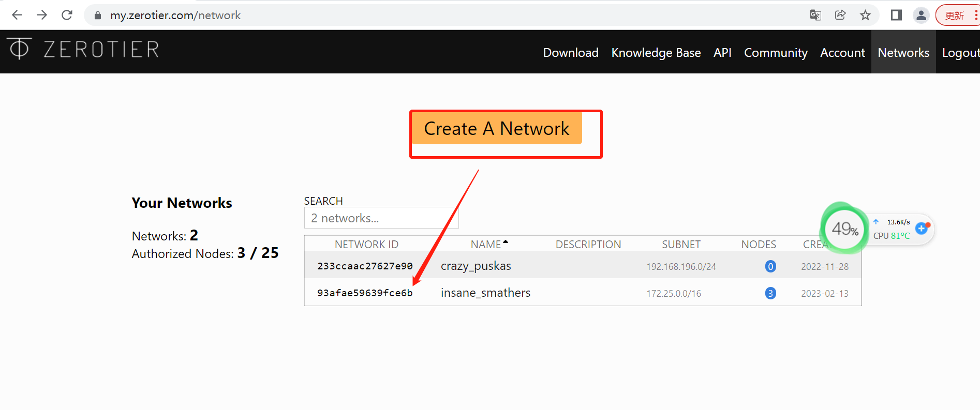Sort table by Network ID column
Viewport: 980px width, 410px height.
point(366,244)
